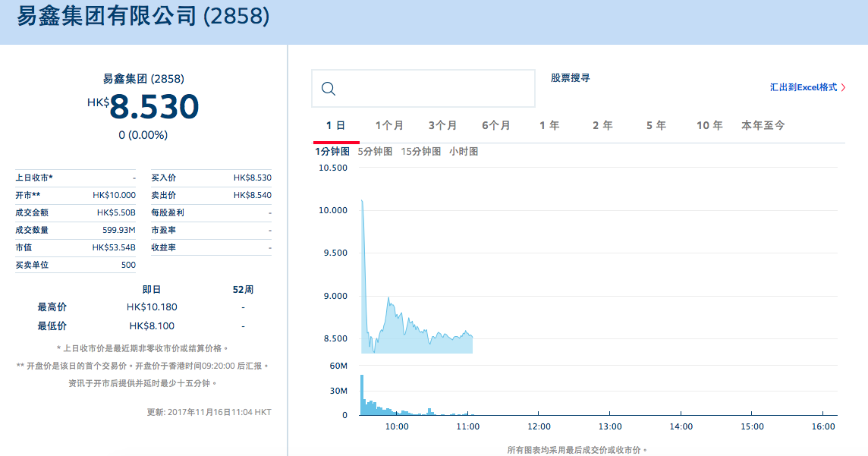Viewport: 868px width, 456px height.
Task: Click the red arrow beside the Excel export link
Action: pyautogui.click(x=843, y=87)
